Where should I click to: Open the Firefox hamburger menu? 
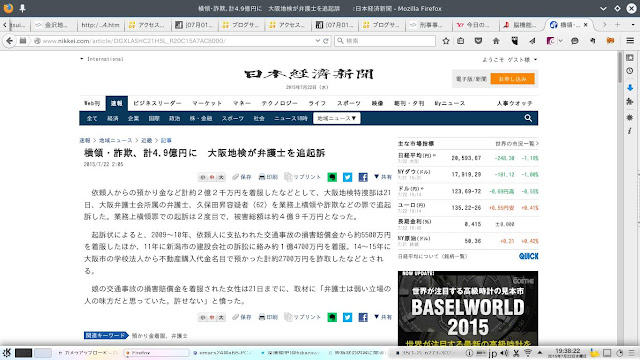click(x=630, y=41)
